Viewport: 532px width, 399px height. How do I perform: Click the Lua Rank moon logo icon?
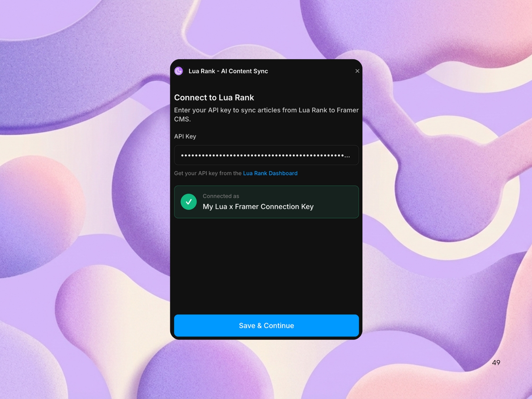[179, 71]
